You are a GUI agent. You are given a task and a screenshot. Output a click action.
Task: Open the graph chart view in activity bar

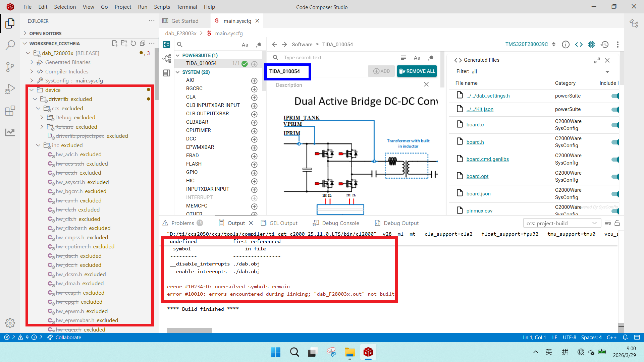tap(10, 132)
